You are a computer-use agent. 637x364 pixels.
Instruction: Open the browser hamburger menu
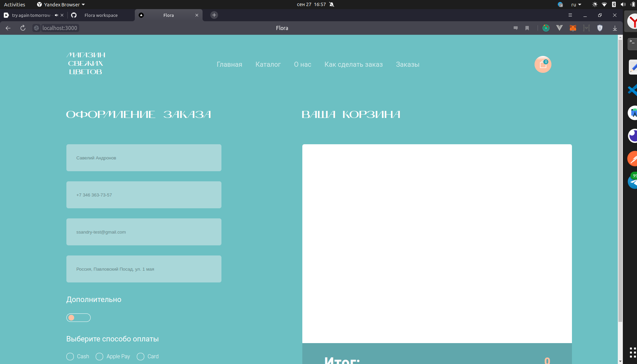pos(571,15)
